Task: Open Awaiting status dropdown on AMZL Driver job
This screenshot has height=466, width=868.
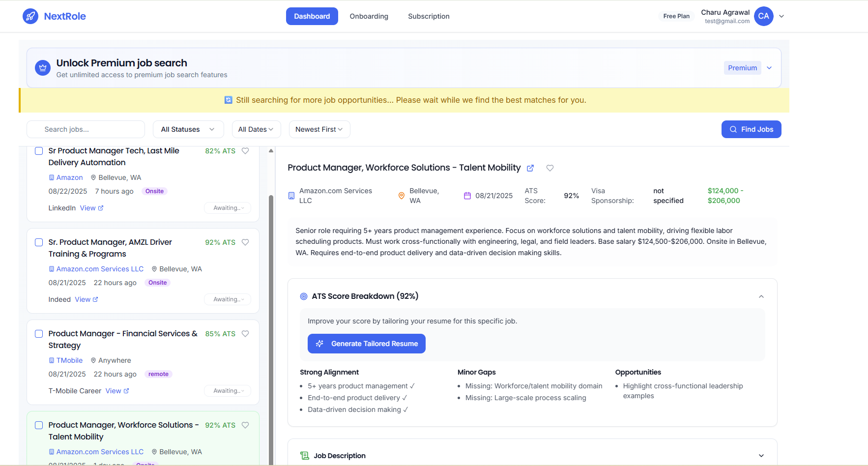Action: (x=228, y=299)
